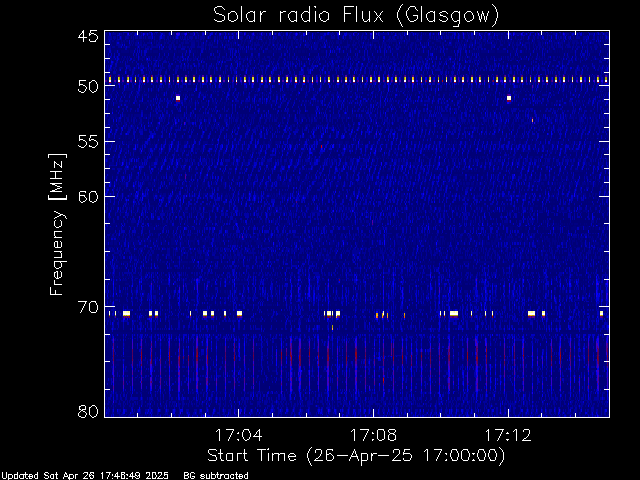Click the "Start Time (26-Apr-25 17:00:00)" label
640x480 pixels.
[x=356, y=456]
